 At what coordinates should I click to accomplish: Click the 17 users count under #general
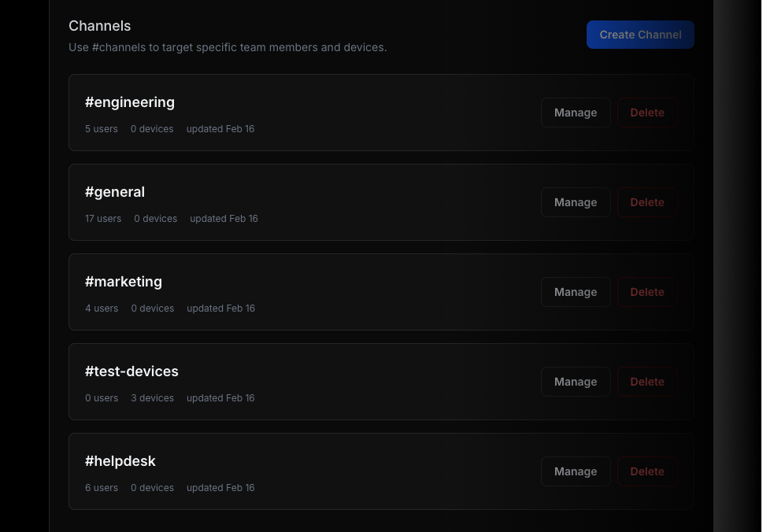(x=103, y=218)
